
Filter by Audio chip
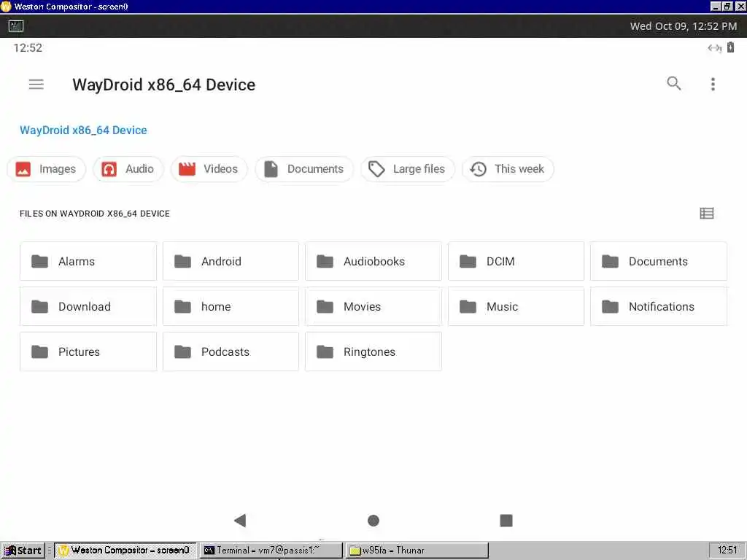[x=128, y=169]
